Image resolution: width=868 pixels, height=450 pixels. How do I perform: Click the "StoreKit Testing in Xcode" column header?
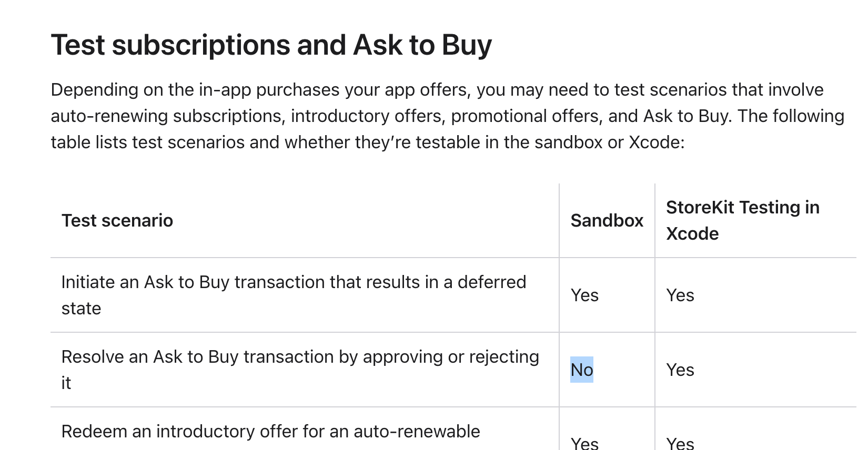point(742,220)
